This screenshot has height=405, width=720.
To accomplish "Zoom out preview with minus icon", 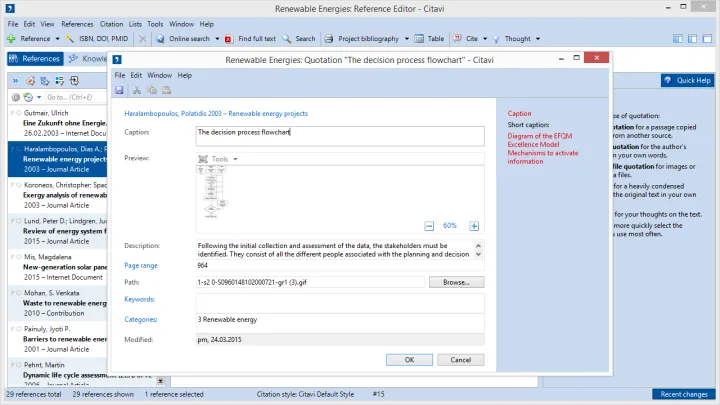I will pos(429,226).
